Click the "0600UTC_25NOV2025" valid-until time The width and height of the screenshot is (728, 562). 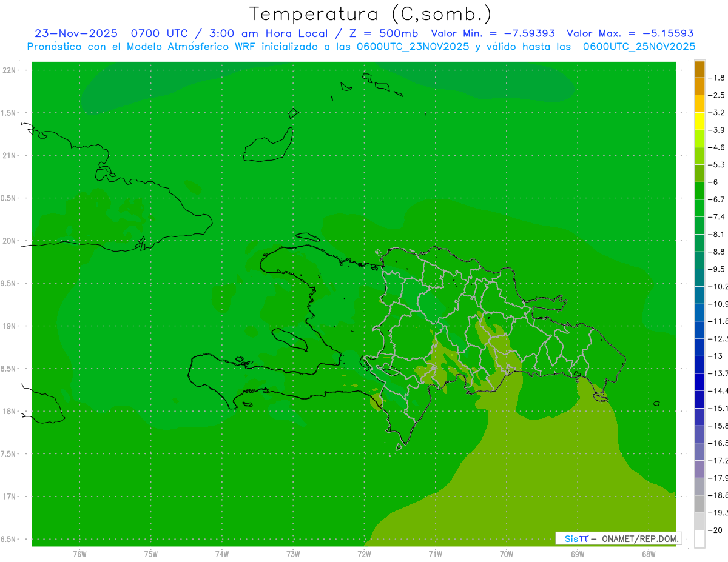point(639,47)
